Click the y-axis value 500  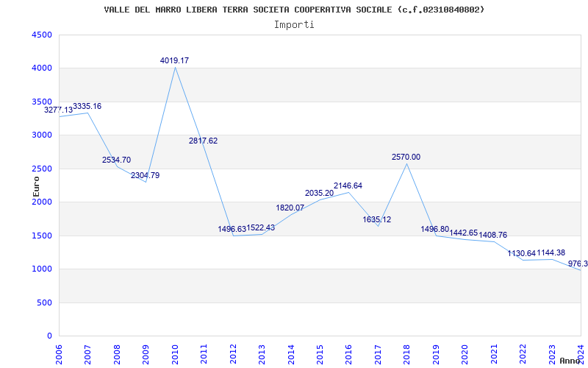(44, 302)
